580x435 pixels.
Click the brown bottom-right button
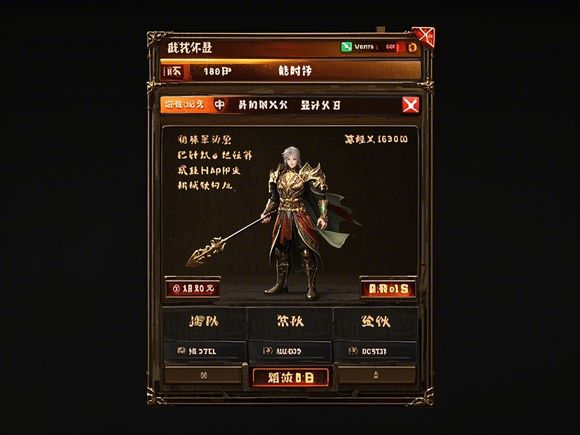tap(376, 375)
